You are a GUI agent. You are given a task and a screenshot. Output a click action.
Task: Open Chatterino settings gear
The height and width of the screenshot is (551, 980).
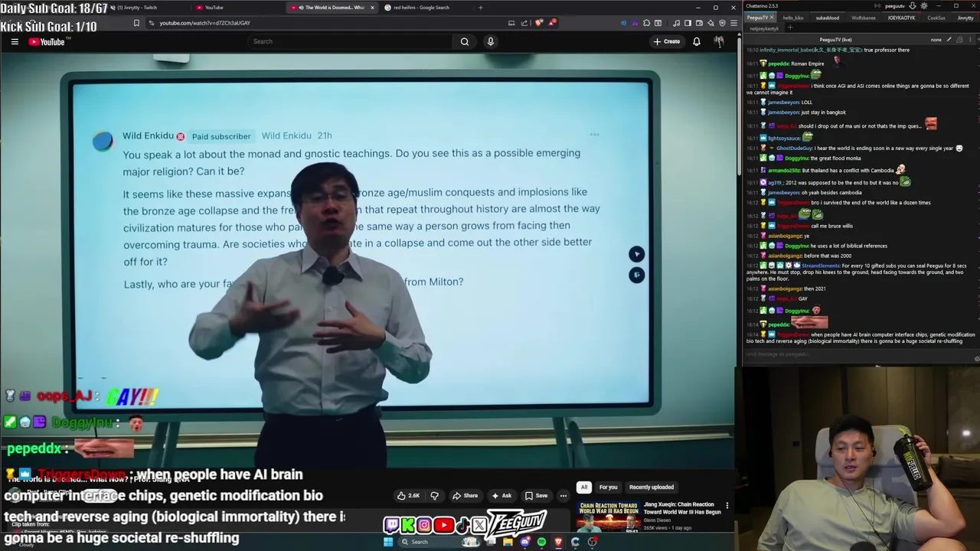(924, 6)
